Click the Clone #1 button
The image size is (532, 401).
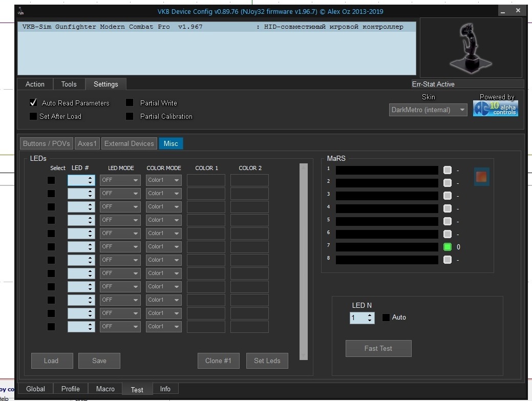pyautogui.click(x=219, y=361)
